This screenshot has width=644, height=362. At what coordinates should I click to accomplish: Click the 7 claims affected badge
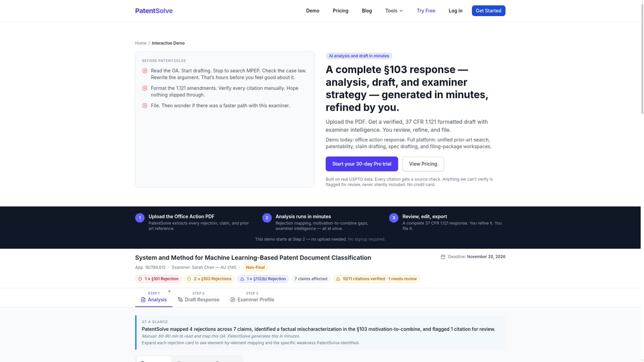pos(311,279)
